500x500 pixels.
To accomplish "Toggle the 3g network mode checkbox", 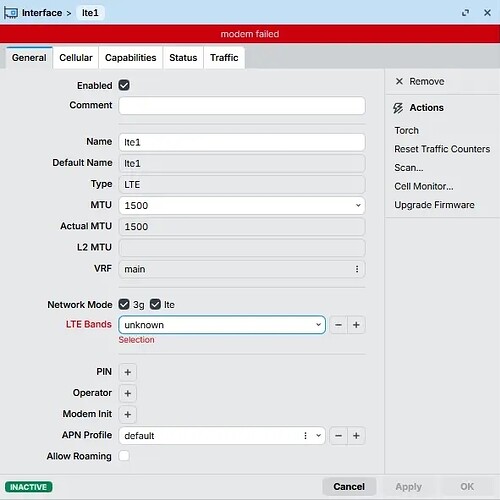I will pos(124,304).
